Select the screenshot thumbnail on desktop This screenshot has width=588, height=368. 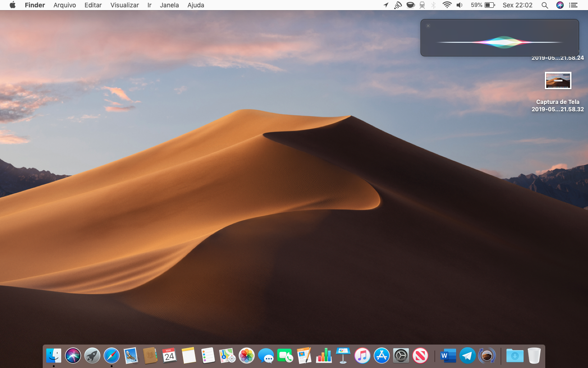[x=558, y=80]
